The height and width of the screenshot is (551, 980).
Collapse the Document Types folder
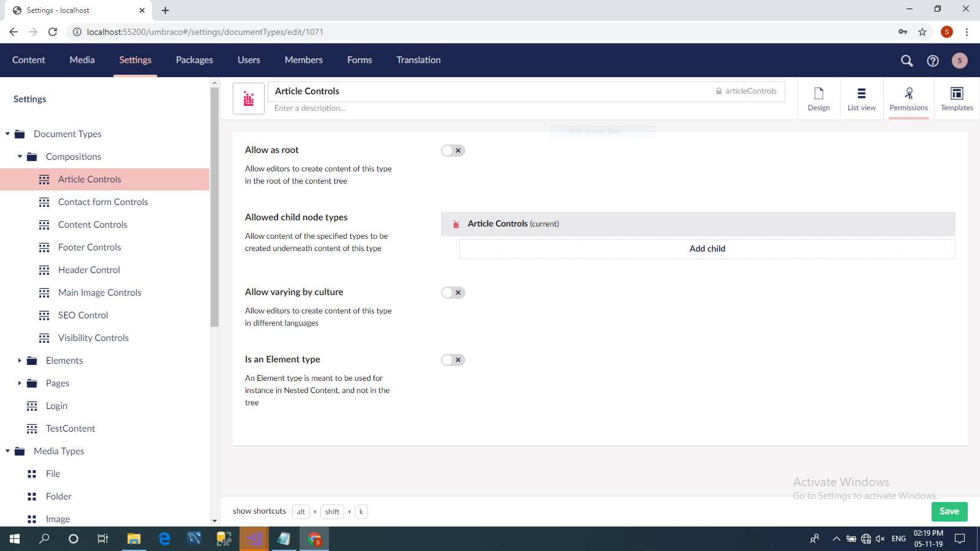click(7, 134)
